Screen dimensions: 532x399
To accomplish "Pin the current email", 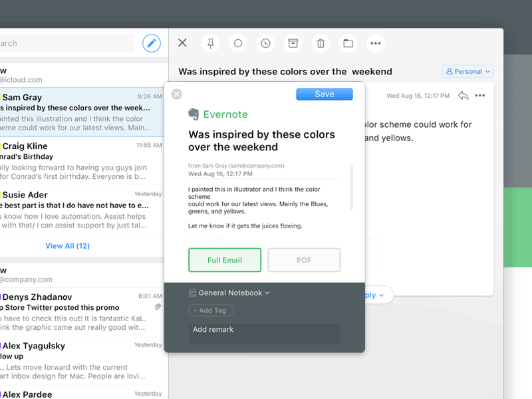I will 210,43.
